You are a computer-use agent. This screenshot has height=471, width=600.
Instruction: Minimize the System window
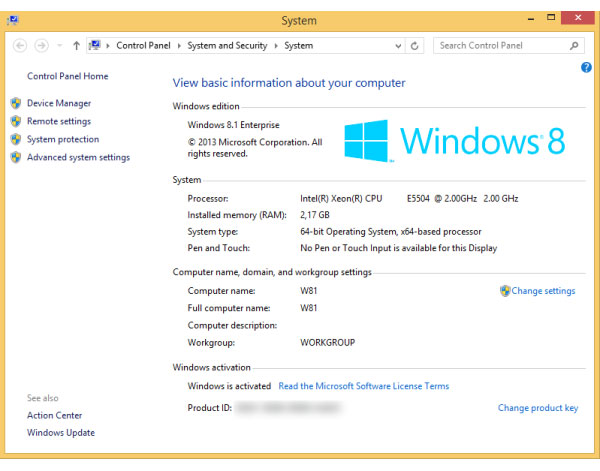click(x=531, y=18)
